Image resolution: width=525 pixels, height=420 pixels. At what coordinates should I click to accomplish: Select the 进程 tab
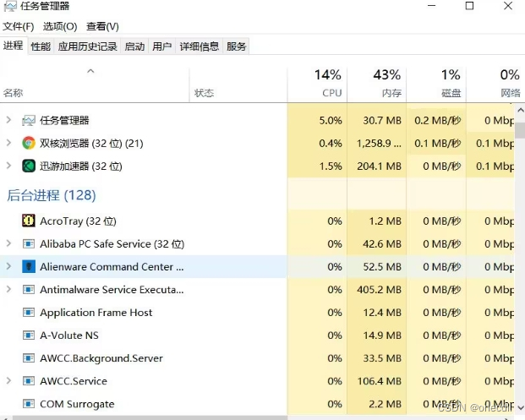14,46
